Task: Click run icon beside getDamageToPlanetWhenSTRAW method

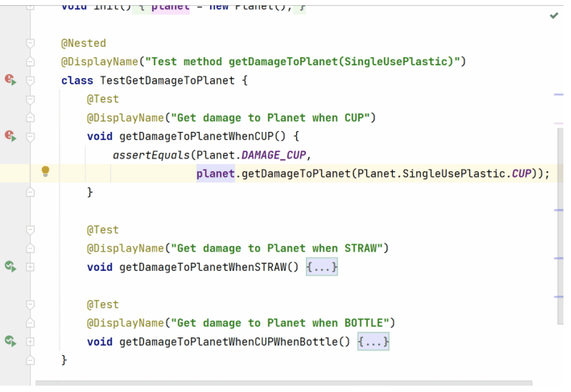Action: [x=10, y=266]
